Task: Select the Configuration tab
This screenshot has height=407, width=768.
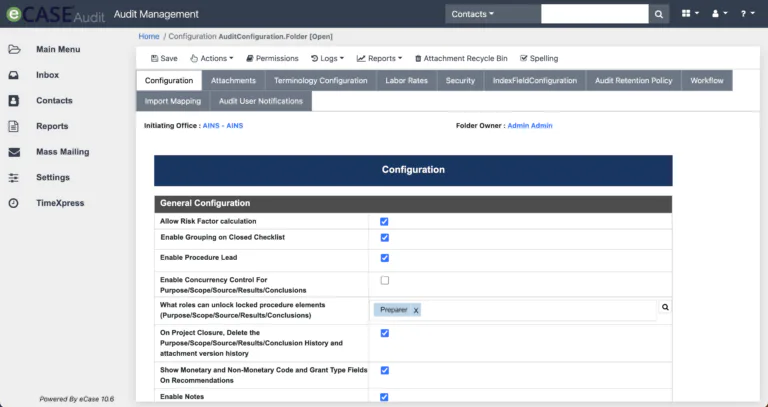Action: (169, 81)
